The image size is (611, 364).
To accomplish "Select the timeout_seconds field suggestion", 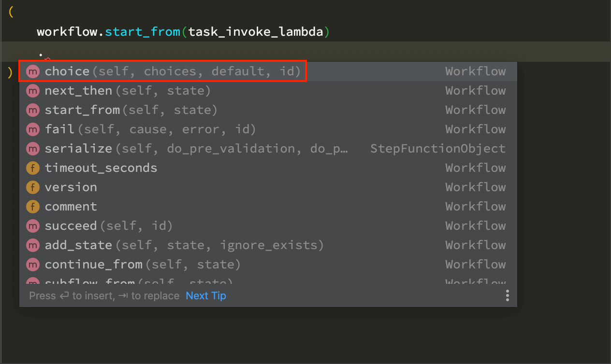I will [x=101, y=168].
